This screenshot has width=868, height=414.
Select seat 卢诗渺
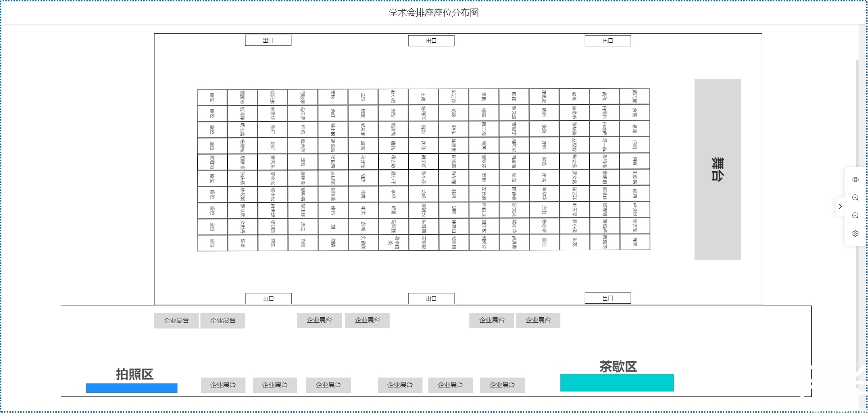[635, 210]
